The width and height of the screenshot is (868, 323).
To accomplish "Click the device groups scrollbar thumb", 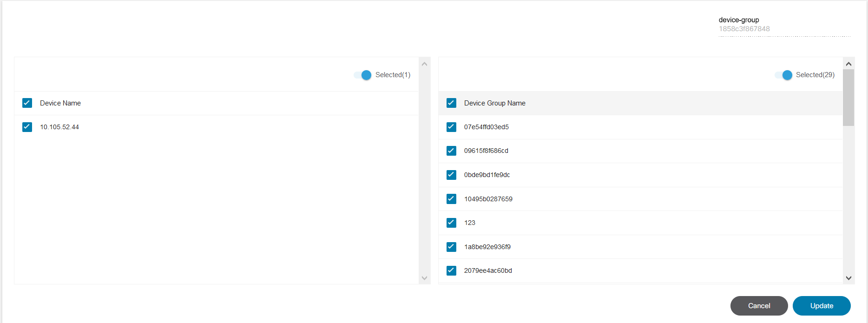I will click(x=848, y=98).
